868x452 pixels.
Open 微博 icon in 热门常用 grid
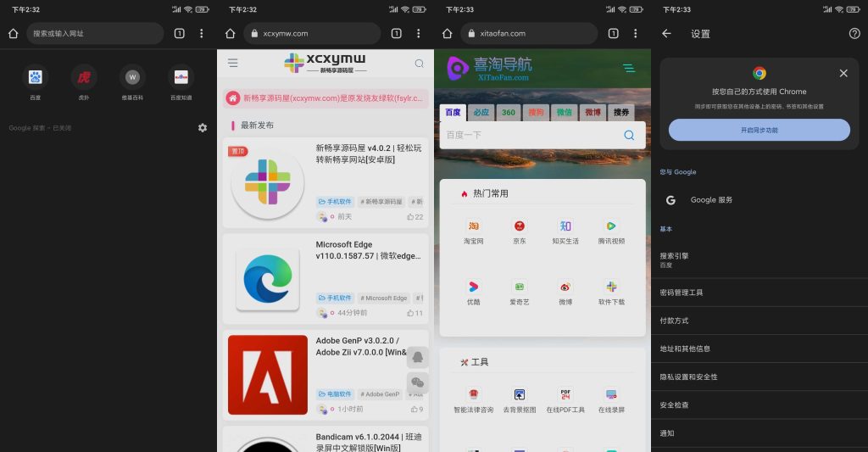click(x=565, y=293)
